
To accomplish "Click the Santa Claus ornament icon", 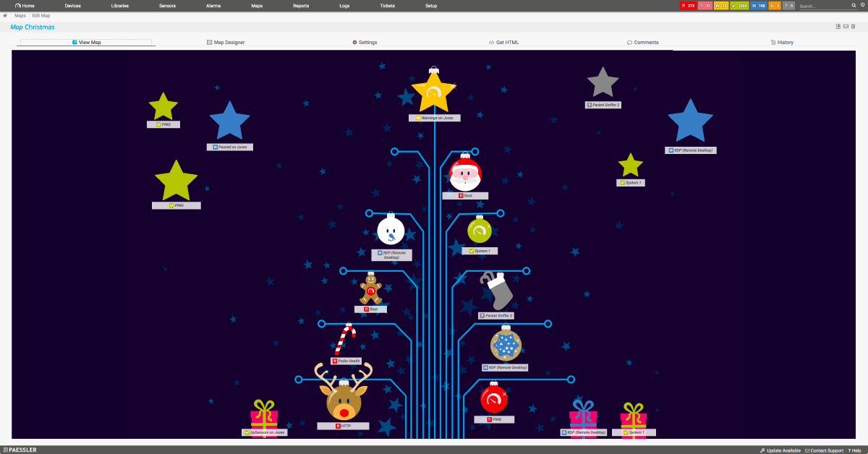I will 465,174.
